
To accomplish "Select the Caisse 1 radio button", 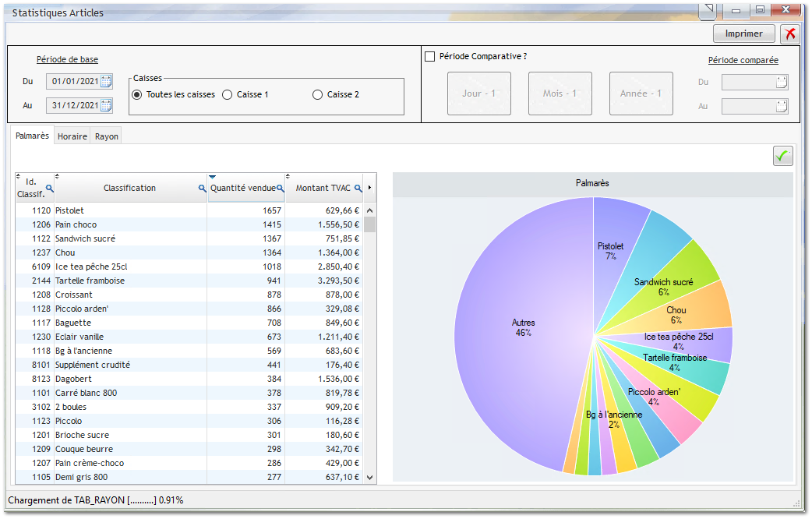I will (x=228, y=94).
